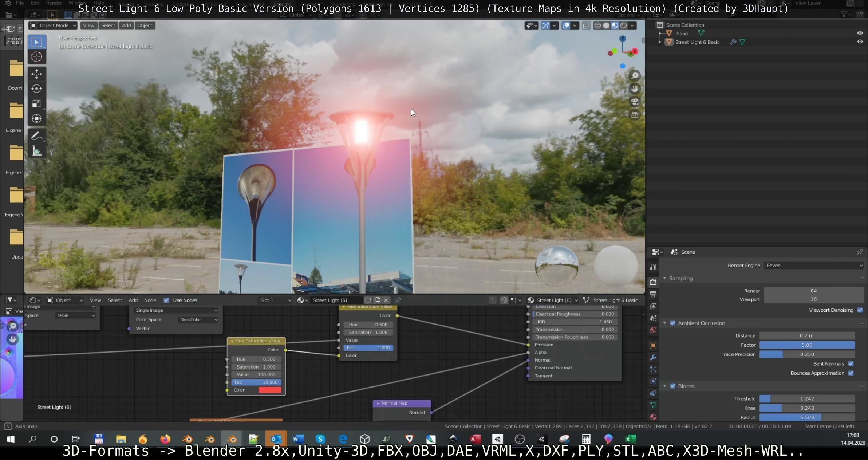Open the Non-Color color space dropdown
868x460 pixels.
coord(198,320)
